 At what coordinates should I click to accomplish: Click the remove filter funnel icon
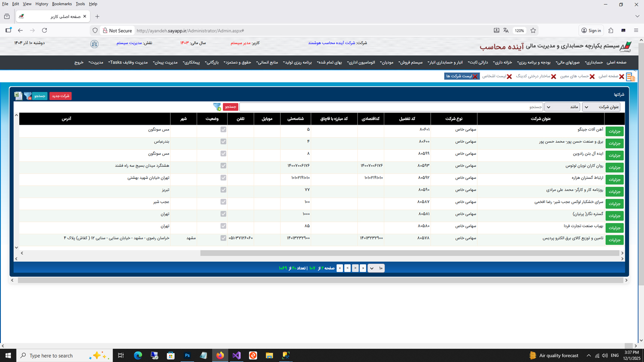click(x=27, y=96)
